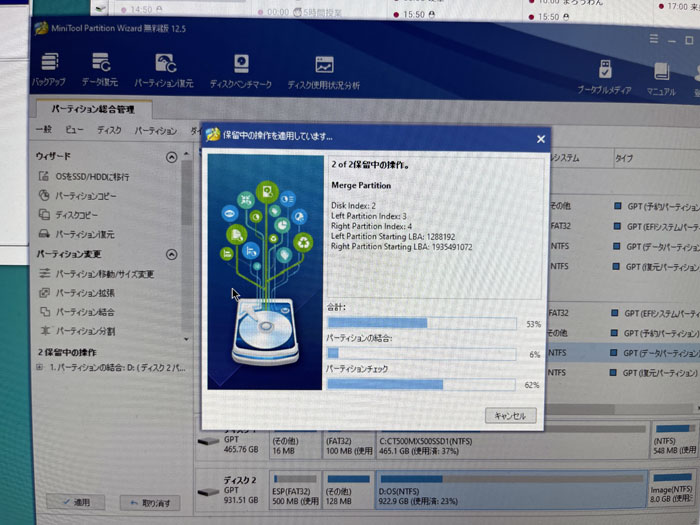Collapse the ウィザード section
The width and height of the screenshot is (700, 525).
[171, 157]
